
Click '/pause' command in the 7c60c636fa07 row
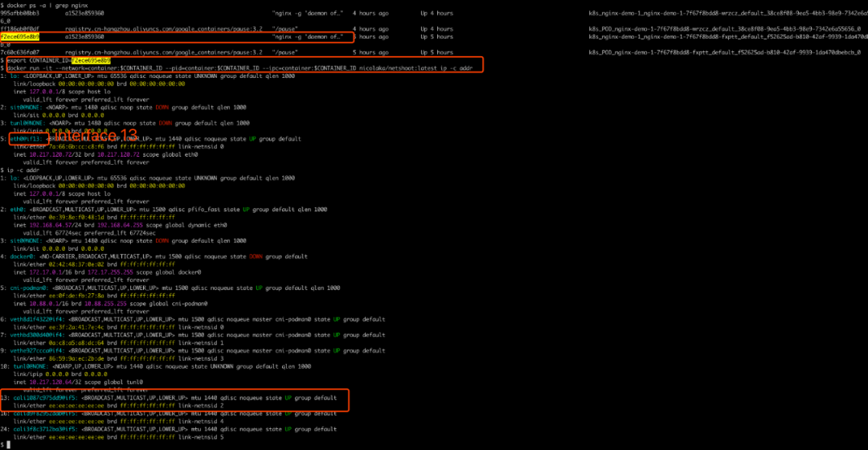285,52
